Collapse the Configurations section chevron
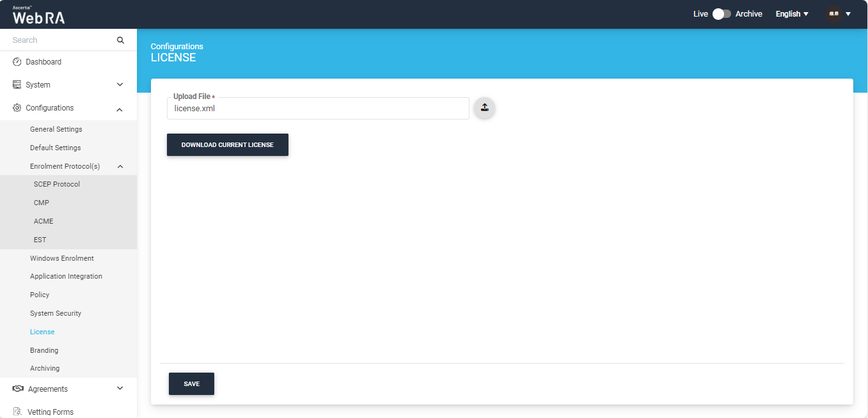This screenshot has width=868, height=418. click(120, 110)
